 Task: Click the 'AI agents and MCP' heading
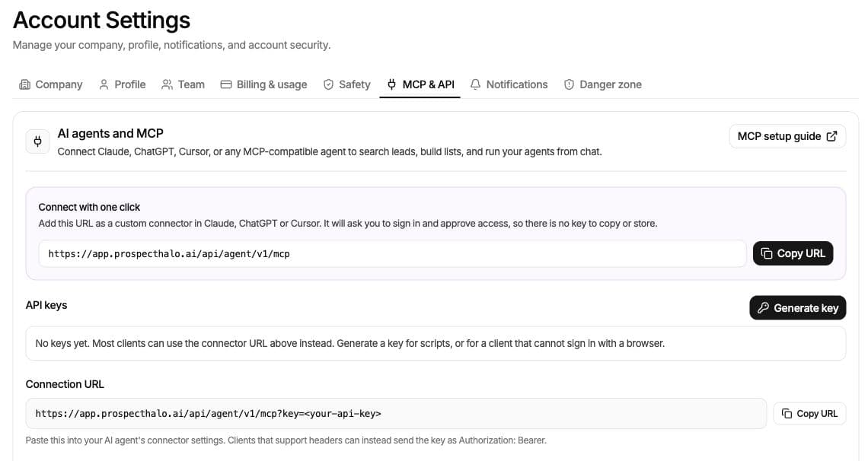click(x=110, y=133)
